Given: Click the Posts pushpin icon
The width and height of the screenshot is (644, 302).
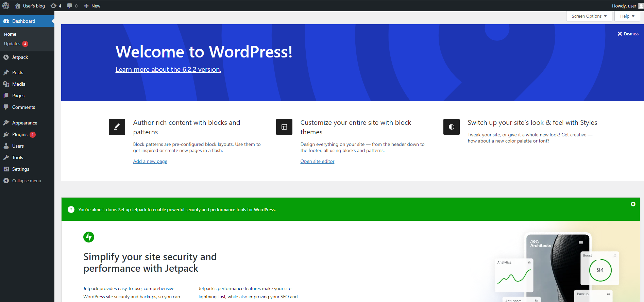Looking at the screenshot, I should point(6,72).
